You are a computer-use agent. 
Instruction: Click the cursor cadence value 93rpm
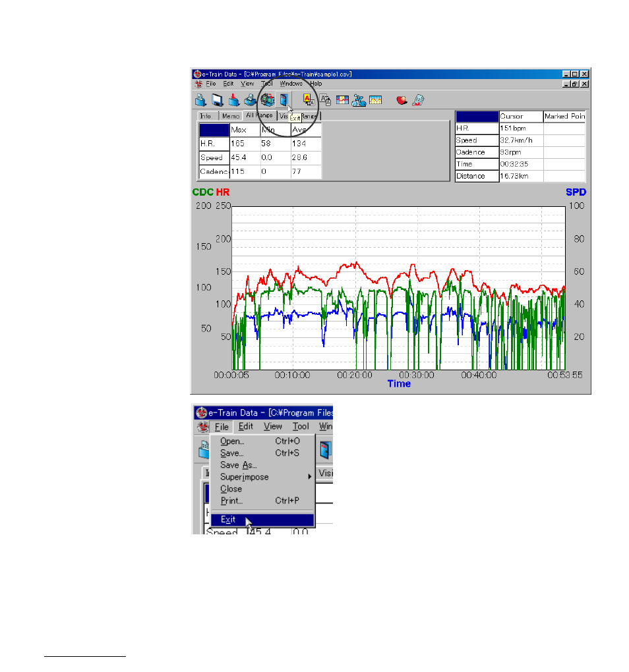coord(511,153)
